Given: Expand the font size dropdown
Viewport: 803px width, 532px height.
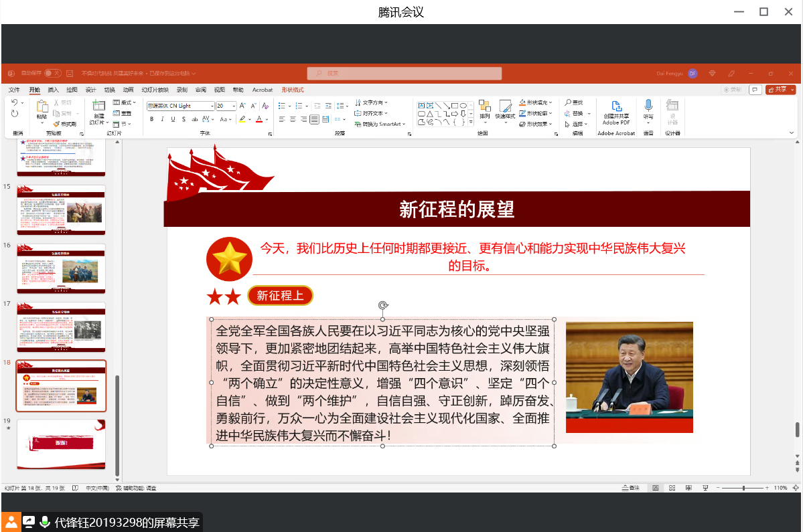Looking at the screenshot, I should coord(234,106).
